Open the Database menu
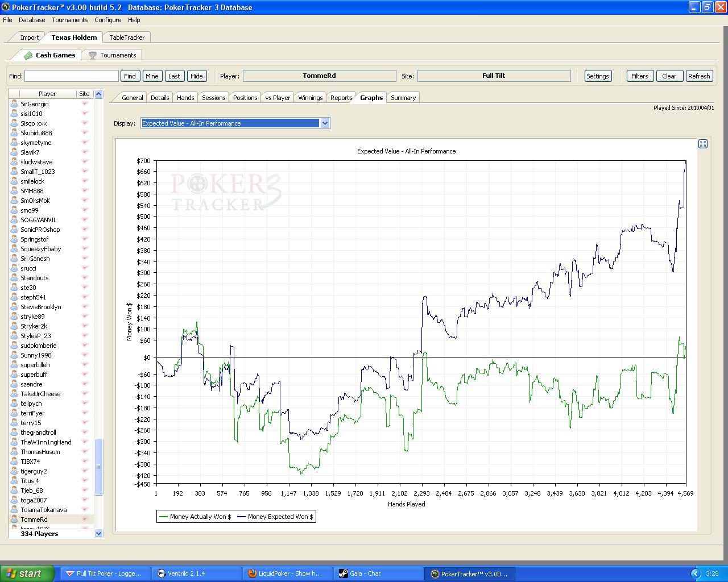 click(32, 20)
